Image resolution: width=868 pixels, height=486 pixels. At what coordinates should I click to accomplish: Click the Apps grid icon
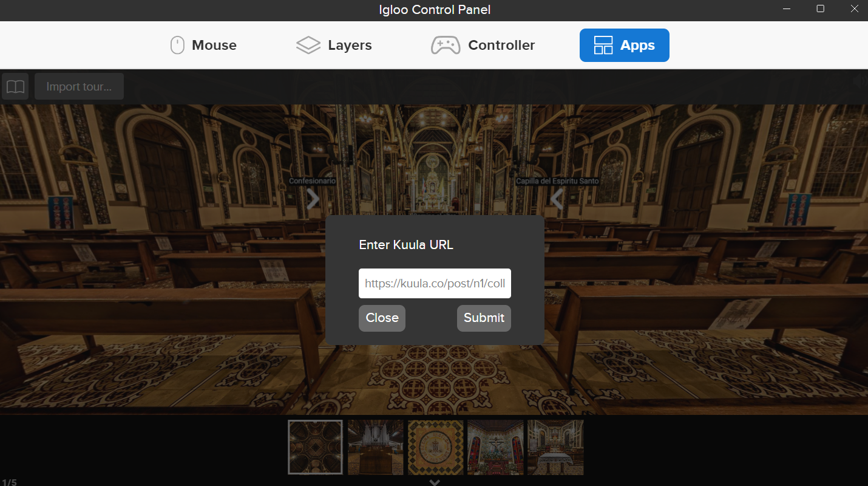603,45
